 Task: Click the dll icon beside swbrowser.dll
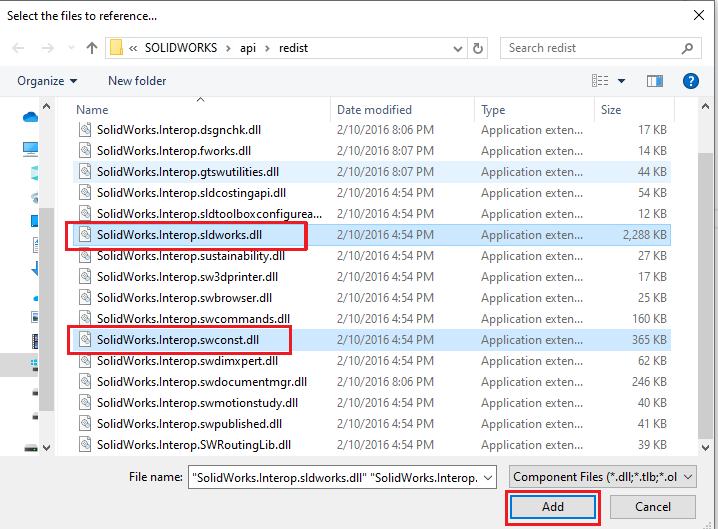tap(85, 298)
